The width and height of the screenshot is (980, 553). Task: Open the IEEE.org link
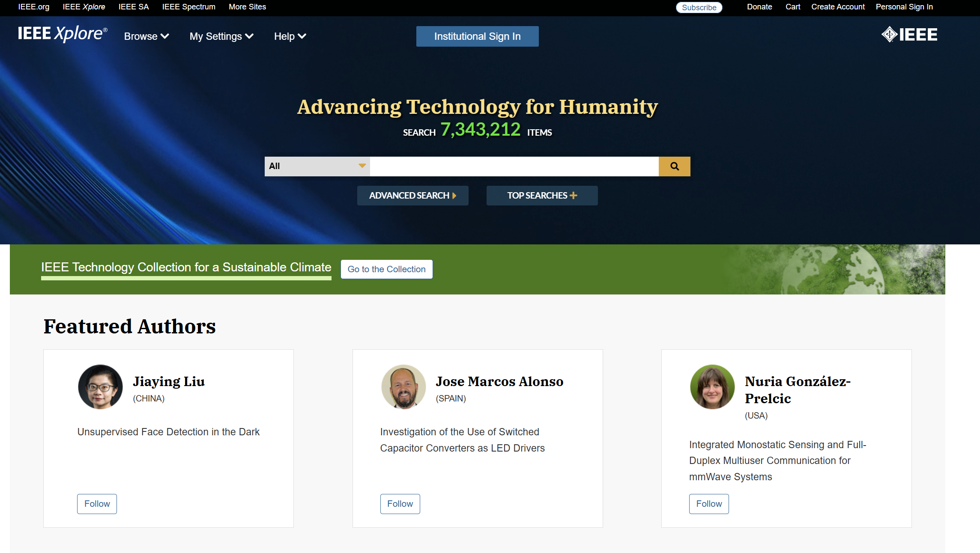point(34,7)
